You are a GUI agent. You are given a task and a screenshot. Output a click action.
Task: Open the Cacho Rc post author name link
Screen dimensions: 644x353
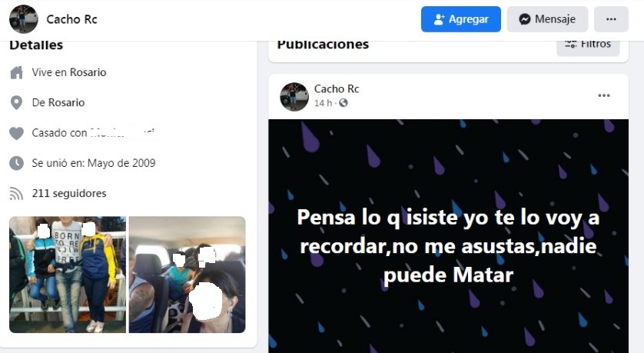337,88
